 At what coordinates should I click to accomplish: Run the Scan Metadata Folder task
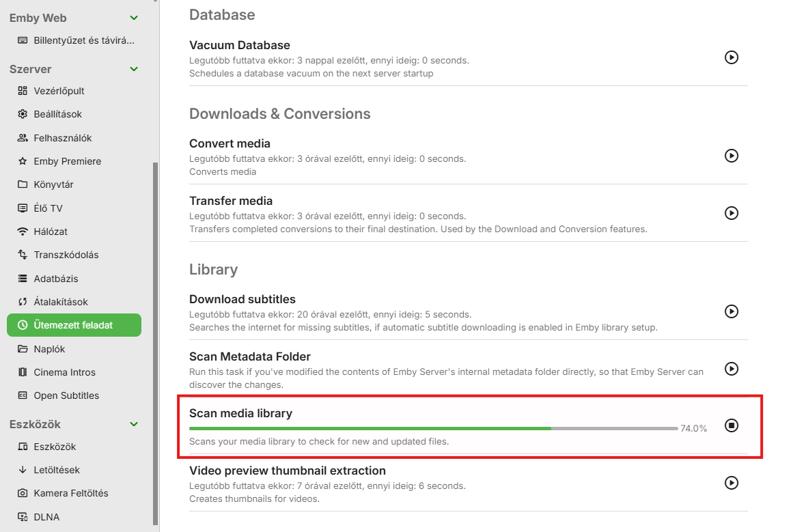(731, 369)
